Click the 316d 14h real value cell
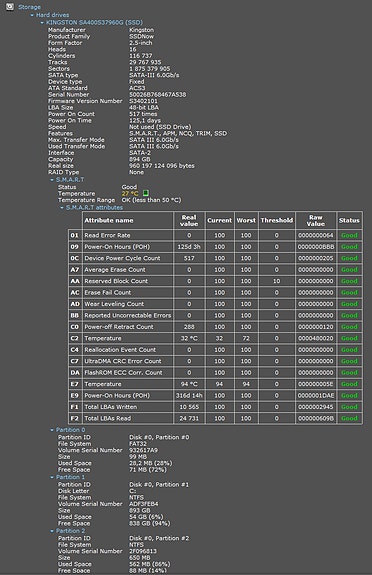This screenshot has height=575, width=372. [x=189, y=395]
